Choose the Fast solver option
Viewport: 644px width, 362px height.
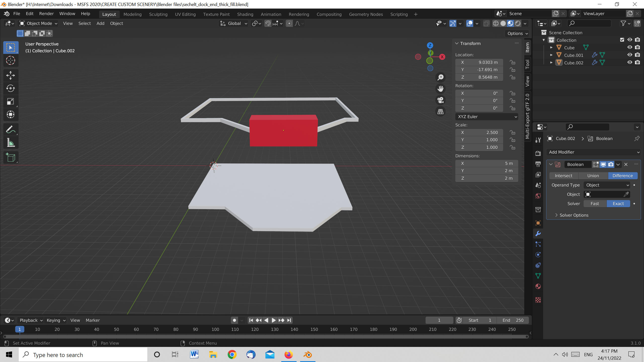pos(595,204)
